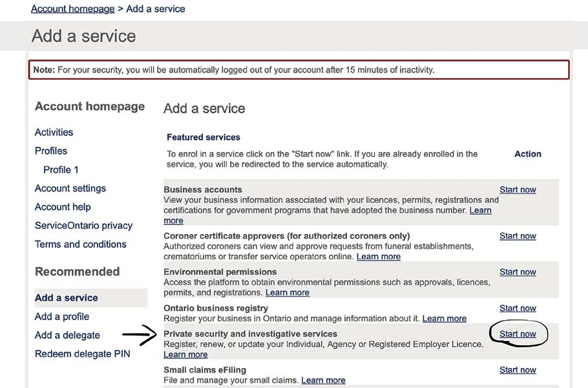Screen dimensions: 588x388
Task: Go to Account help page
Action: coord(63,207)
